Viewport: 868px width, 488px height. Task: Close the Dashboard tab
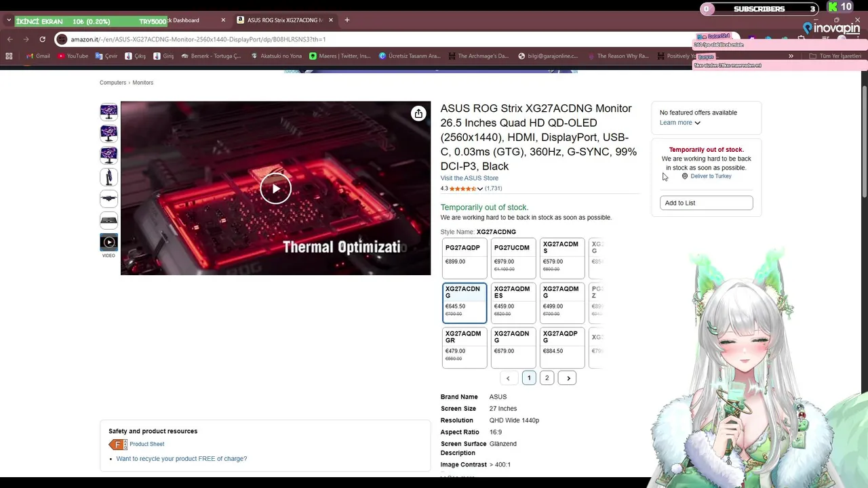(223, 20)
